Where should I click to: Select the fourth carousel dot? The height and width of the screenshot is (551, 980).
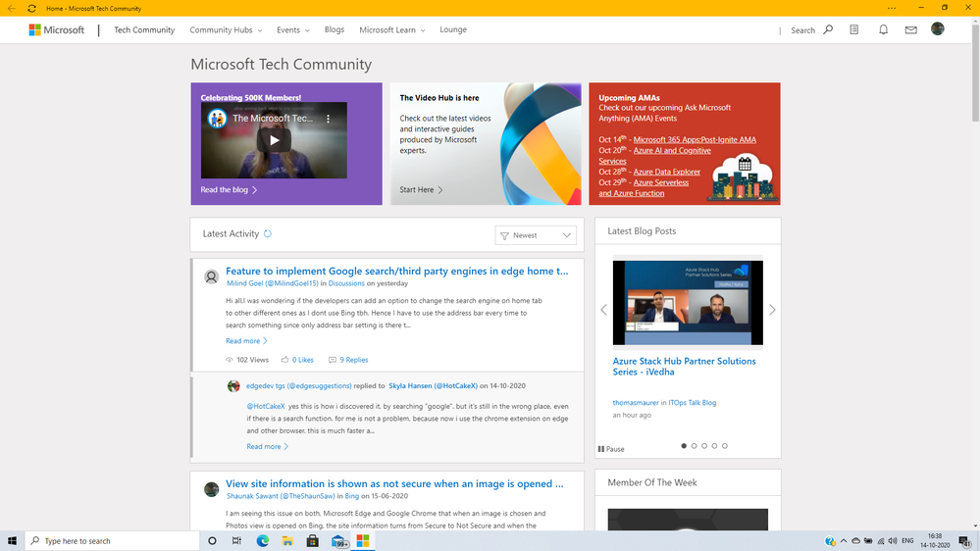[x=714, y=446]
